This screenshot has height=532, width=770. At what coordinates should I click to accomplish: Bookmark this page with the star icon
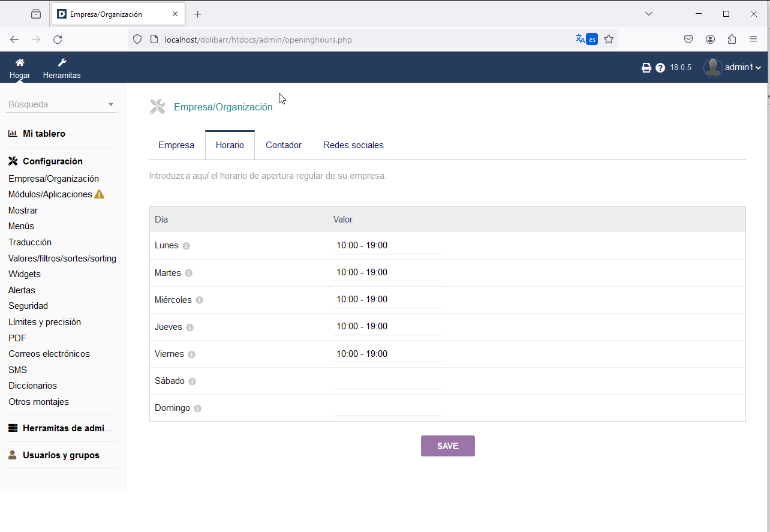[x=609, y=40]
